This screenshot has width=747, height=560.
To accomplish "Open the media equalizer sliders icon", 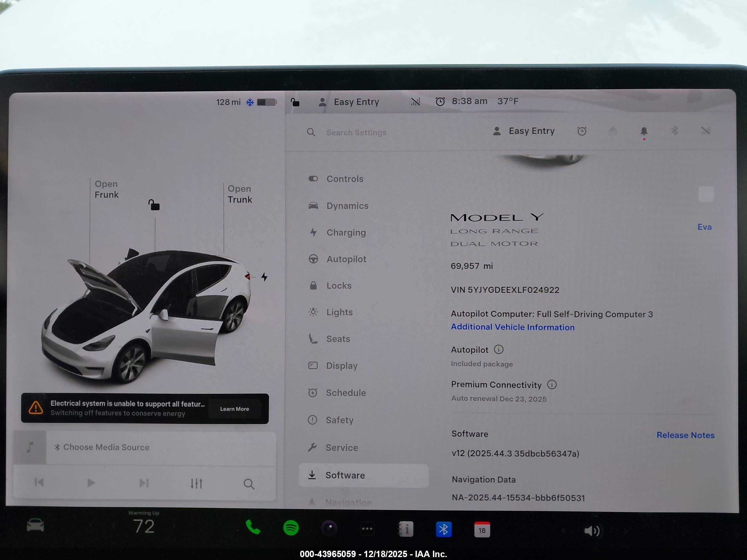I will tap(197, 484).
